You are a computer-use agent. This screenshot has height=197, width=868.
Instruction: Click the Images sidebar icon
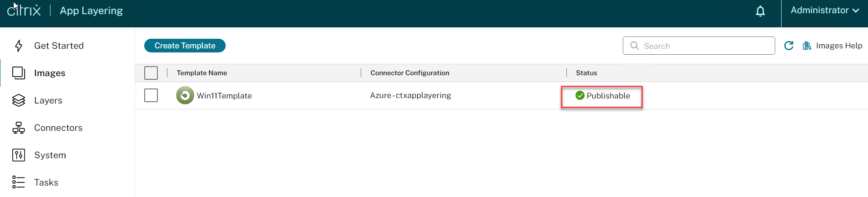[19, 73]
